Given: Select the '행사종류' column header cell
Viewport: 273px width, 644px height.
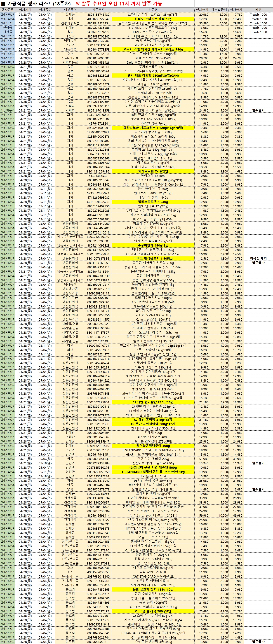Looking at the screenshot, I should 7,10.
